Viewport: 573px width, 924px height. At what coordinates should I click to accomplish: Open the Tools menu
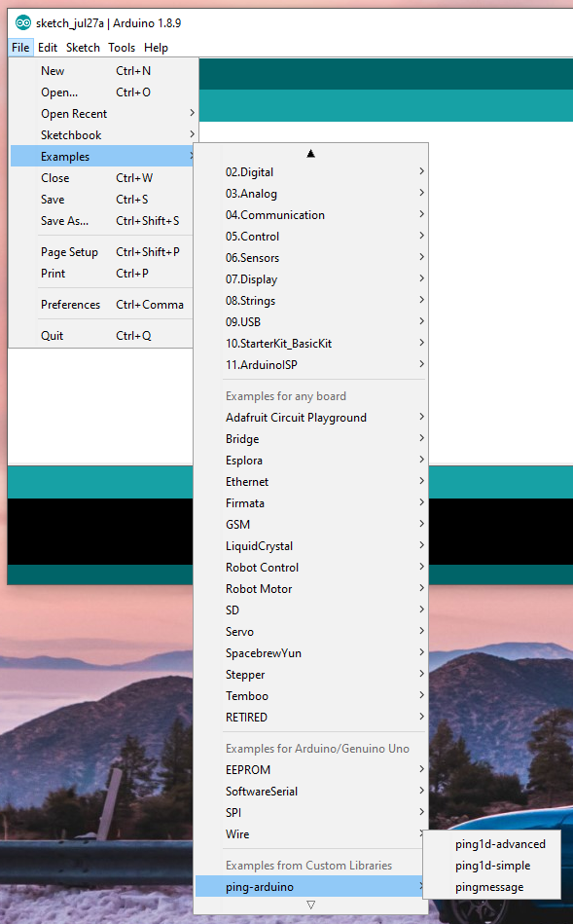122,48
